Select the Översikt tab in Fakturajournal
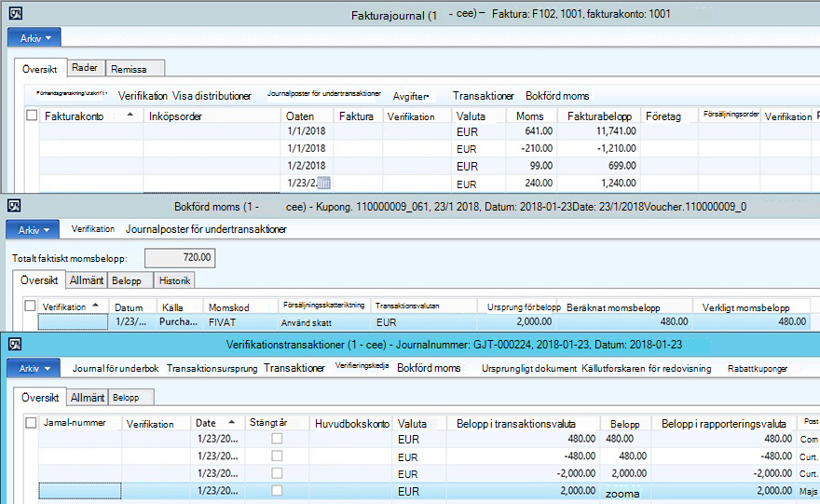The height and width of the screenshot is (504, 820). 40,69
